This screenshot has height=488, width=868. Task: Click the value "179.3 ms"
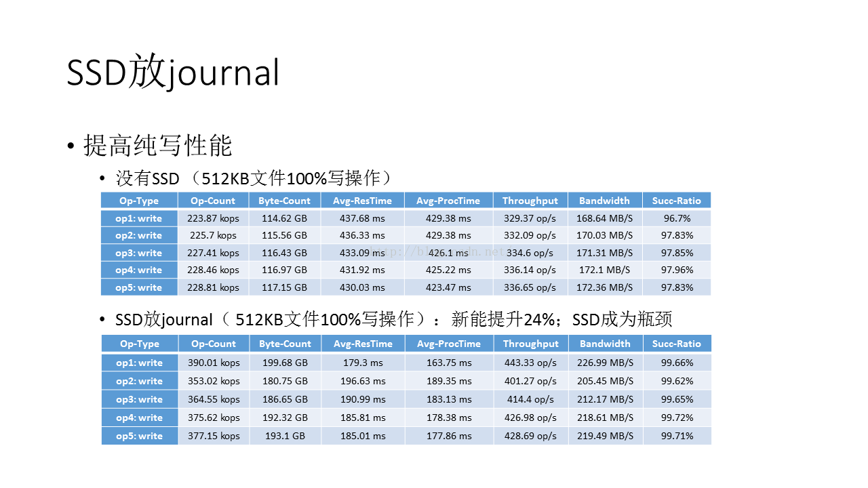363,363
